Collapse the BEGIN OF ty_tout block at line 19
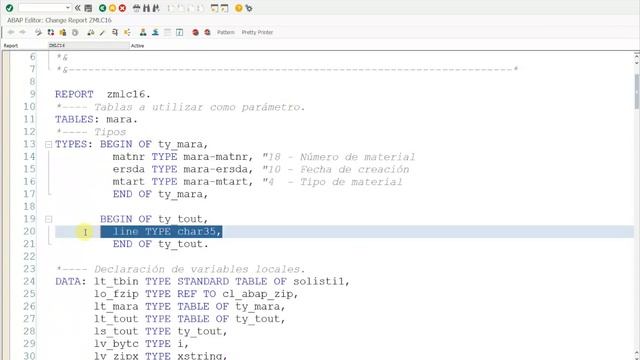This screenshot has width=640, height=360. [x=49, y=219]
